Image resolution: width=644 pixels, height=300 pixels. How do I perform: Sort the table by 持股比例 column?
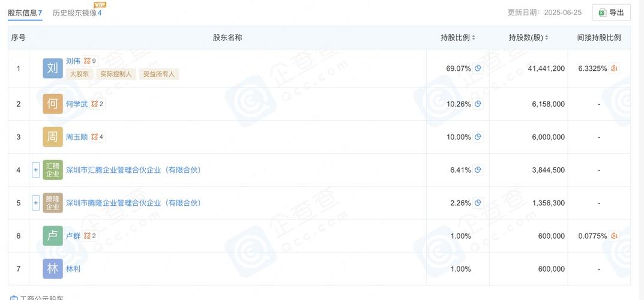pos(474,38)
